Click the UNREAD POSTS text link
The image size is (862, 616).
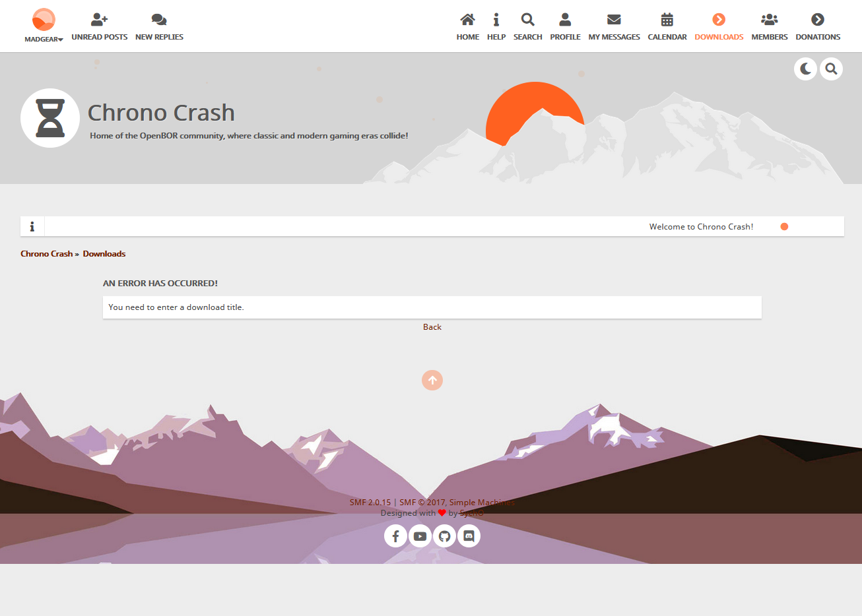100,37
